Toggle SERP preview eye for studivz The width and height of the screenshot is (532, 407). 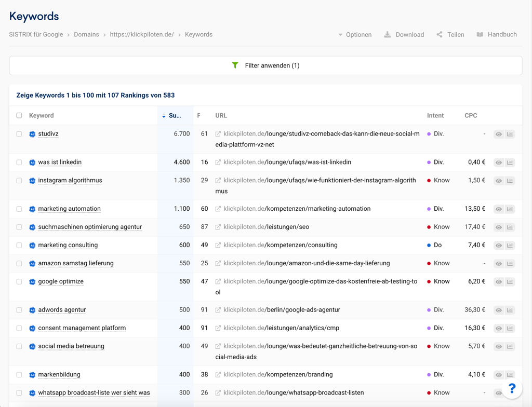(x=499, y=134)
